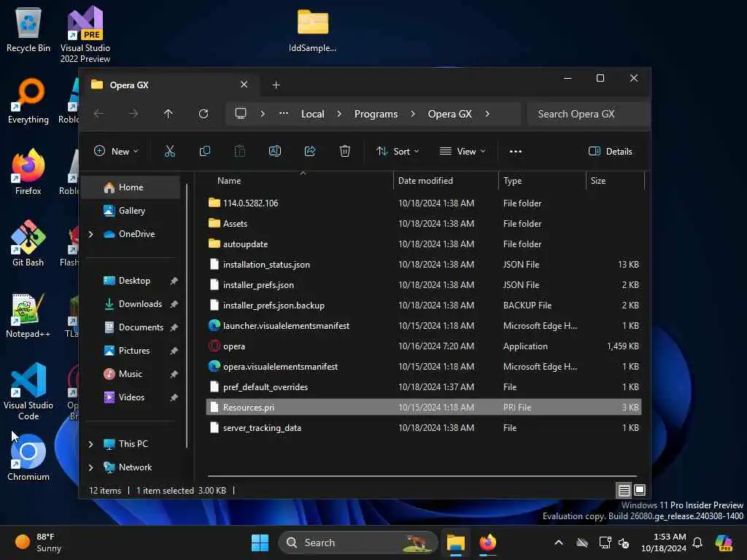Open Visual Studio 2022 Preview desktop shortcut
This screenshot has height=560, width=747.
[x=85, y=34]
